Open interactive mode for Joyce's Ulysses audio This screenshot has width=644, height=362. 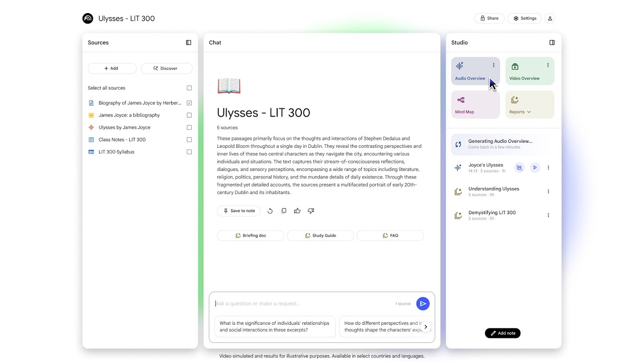[x=519, y=167]
